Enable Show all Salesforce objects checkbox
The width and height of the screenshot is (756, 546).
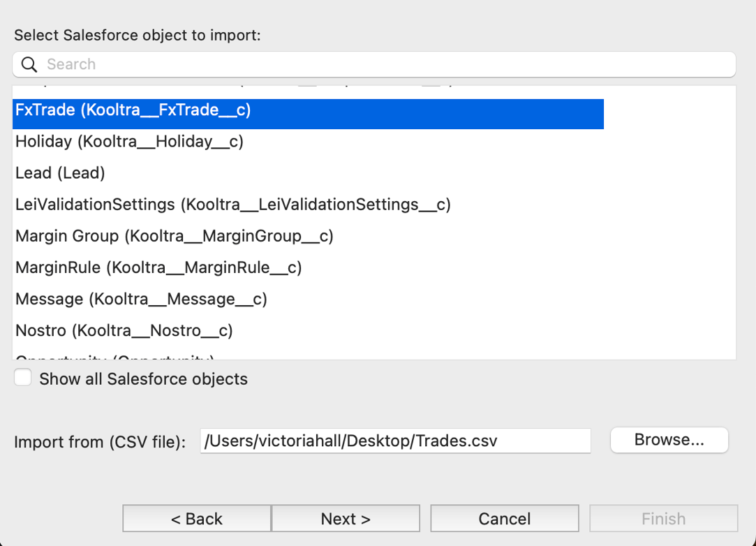click(22, 378)
